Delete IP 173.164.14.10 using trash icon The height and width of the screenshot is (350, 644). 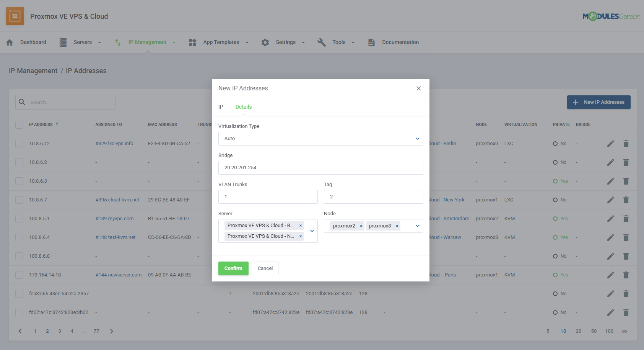626,275
